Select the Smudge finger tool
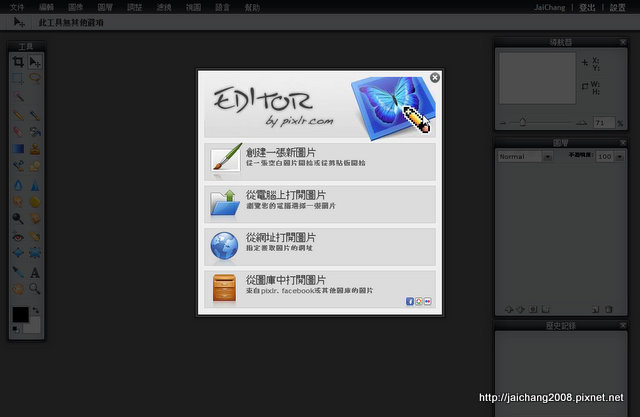 click(x=18, y=202)
